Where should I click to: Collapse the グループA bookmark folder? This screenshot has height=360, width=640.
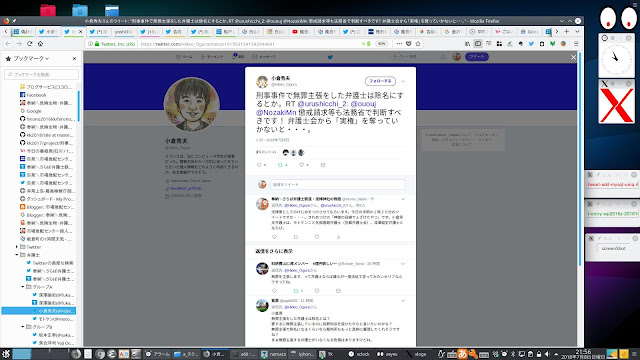coord(23,287)
